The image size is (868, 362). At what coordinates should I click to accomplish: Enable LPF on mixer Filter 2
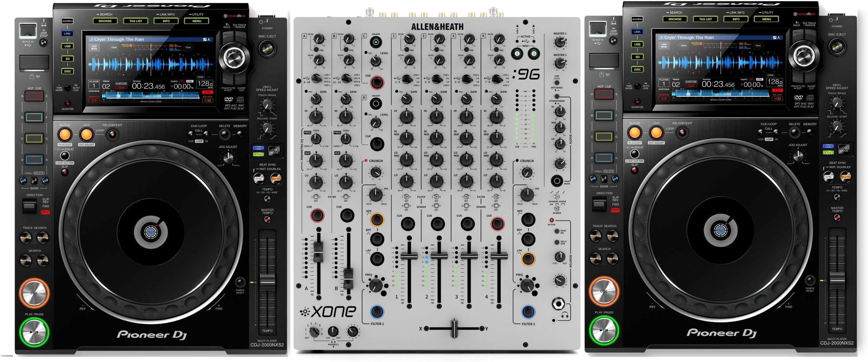click(x=528, y=258)
